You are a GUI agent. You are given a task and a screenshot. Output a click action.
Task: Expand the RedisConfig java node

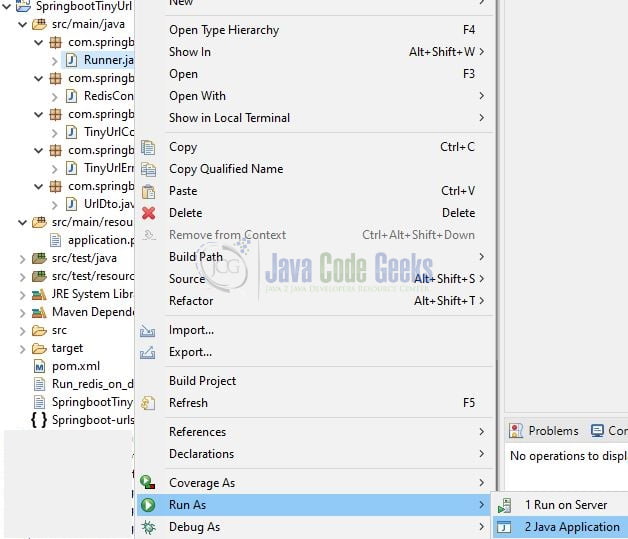pyautogui.click(x=54, y=97)
